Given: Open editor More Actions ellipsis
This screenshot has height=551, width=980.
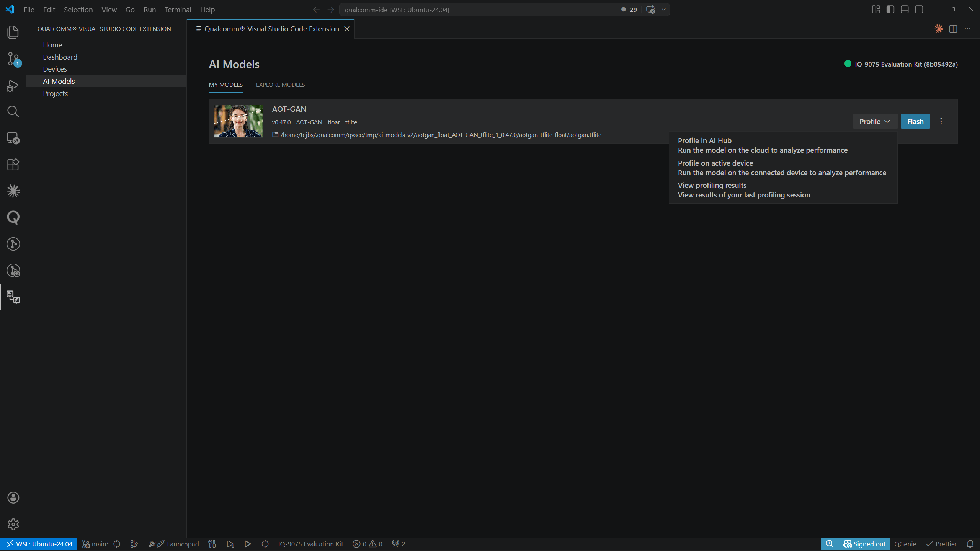Looking at the screenshot, I should (x=967, y=29).
